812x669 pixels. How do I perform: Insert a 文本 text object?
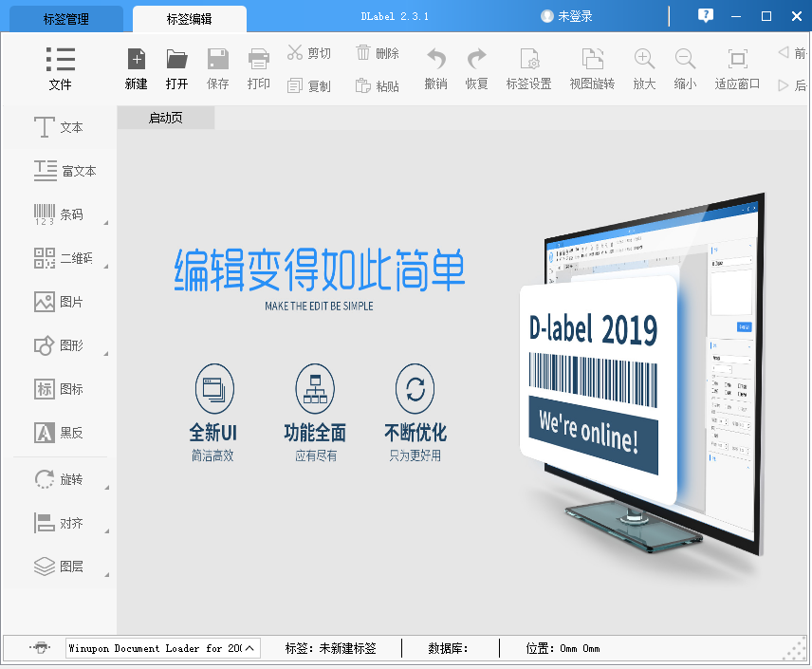tap(59, 127)
